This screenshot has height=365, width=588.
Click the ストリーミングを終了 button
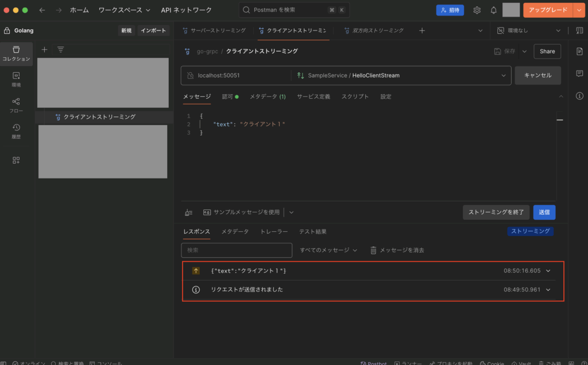click(496, 212)
